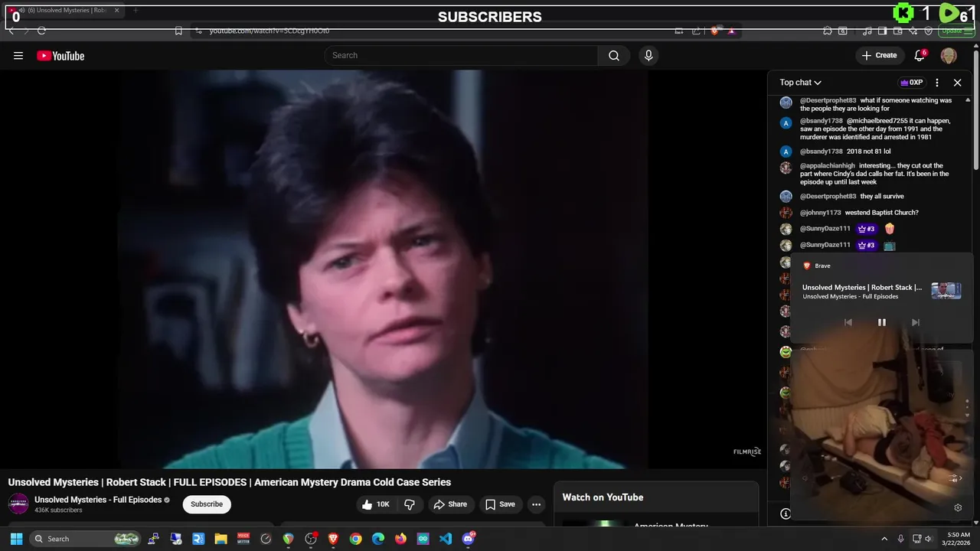Image resolution: width=980 pixels, height=551 pixels.
Task: Open the sound output mixer icon
Action: (x=954, y=478)
